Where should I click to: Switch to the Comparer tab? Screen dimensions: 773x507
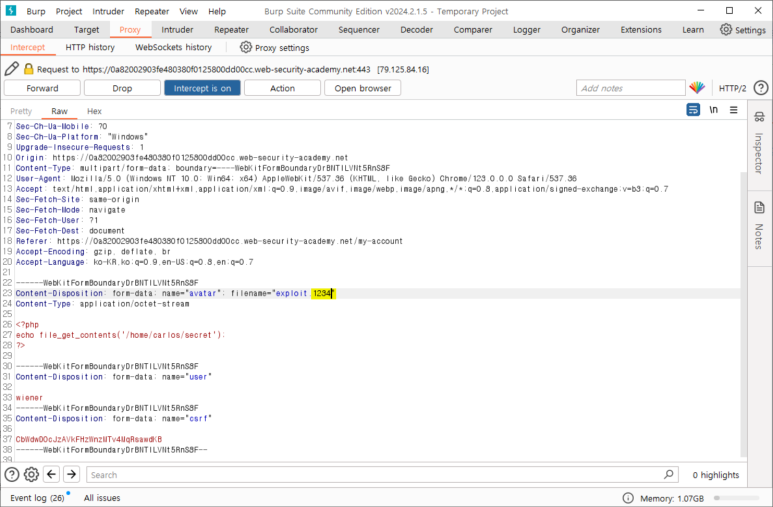[473, 30]
